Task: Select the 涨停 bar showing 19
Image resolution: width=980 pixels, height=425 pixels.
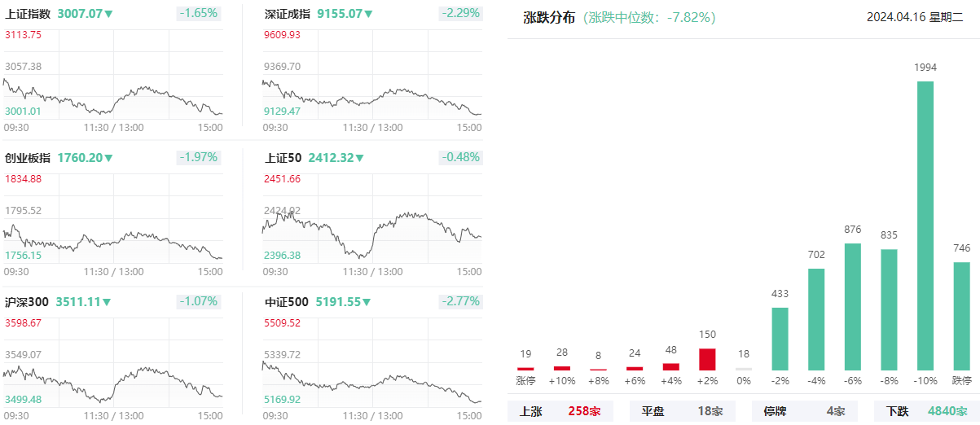Action: [x=525, y=369]
